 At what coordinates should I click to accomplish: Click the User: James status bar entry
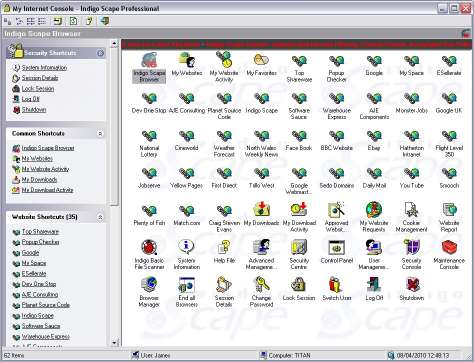(x=155, y=356)
